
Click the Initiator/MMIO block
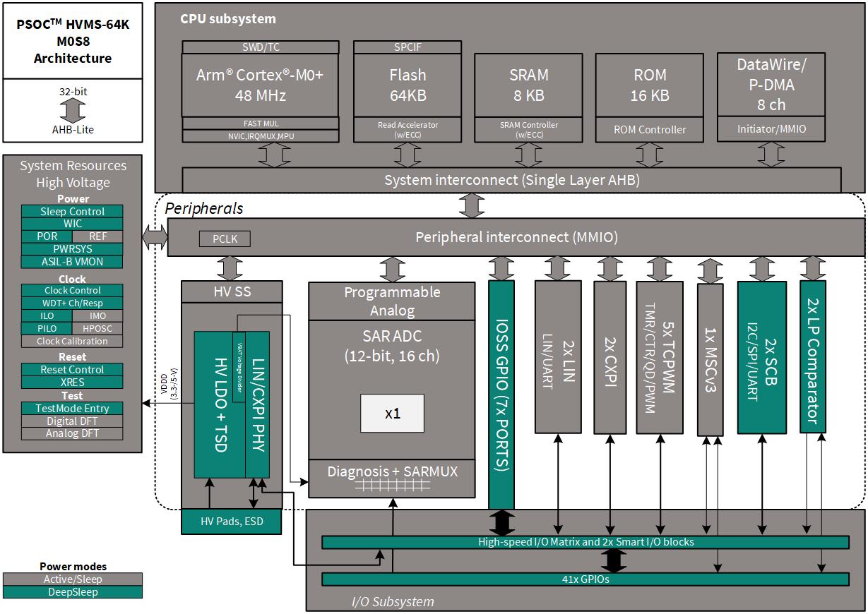(x=771, y=129)
